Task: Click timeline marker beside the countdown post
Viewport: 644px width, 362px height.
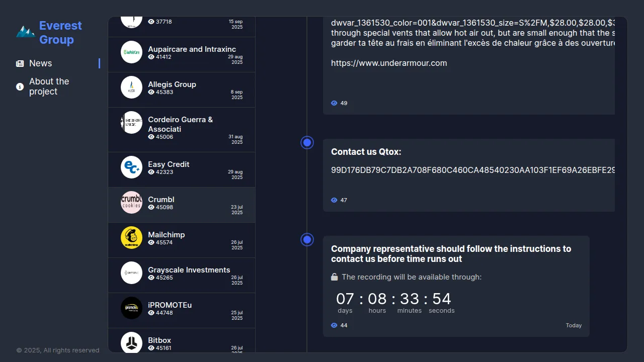Action: tap(307, 240)
